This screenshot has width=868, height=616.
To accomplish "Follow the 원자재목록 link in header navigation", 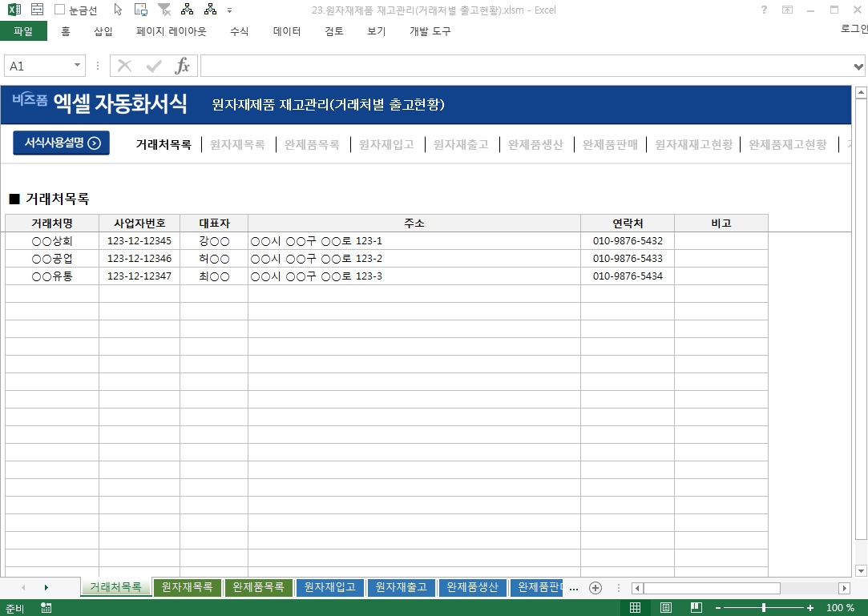I will tap(237, 144).
